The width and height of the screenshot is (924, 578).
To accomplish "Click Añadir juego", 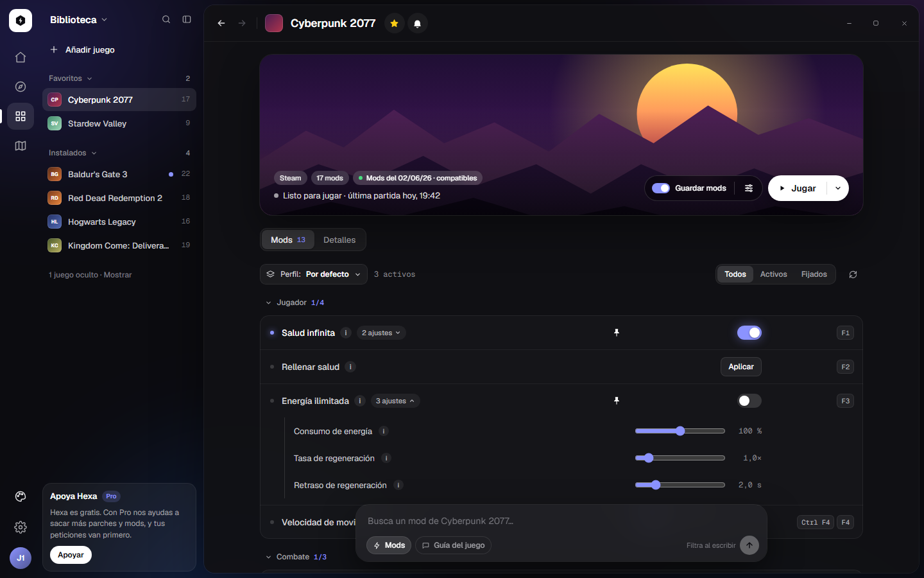I will click(82, 49).
